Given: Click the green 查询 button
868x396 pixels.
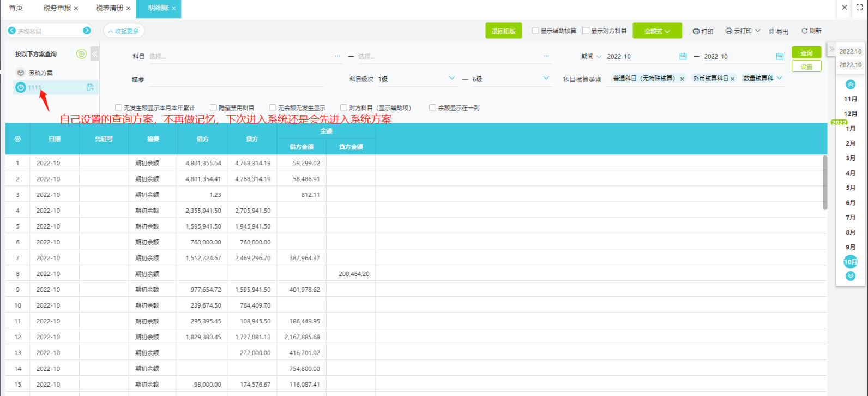Looking at the screenshot, I should 806,53.
